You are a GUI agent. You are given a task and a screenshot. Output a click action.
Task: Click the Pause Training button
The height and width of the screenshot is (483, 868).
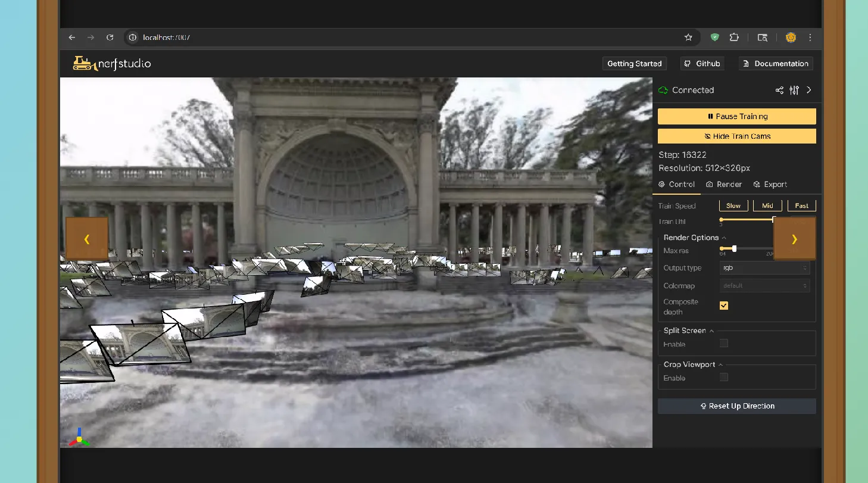click(x=736, y=116)
